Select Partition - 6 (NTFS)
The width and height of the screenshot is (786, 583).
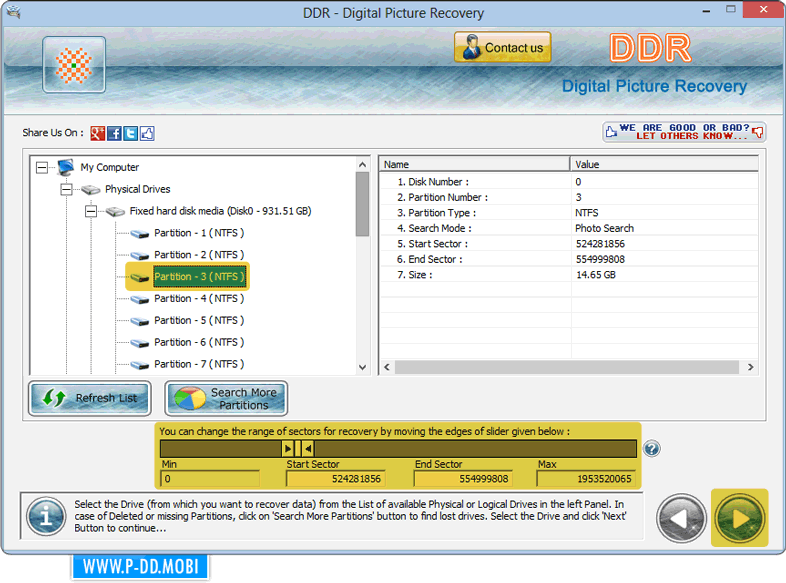[199, 342]
